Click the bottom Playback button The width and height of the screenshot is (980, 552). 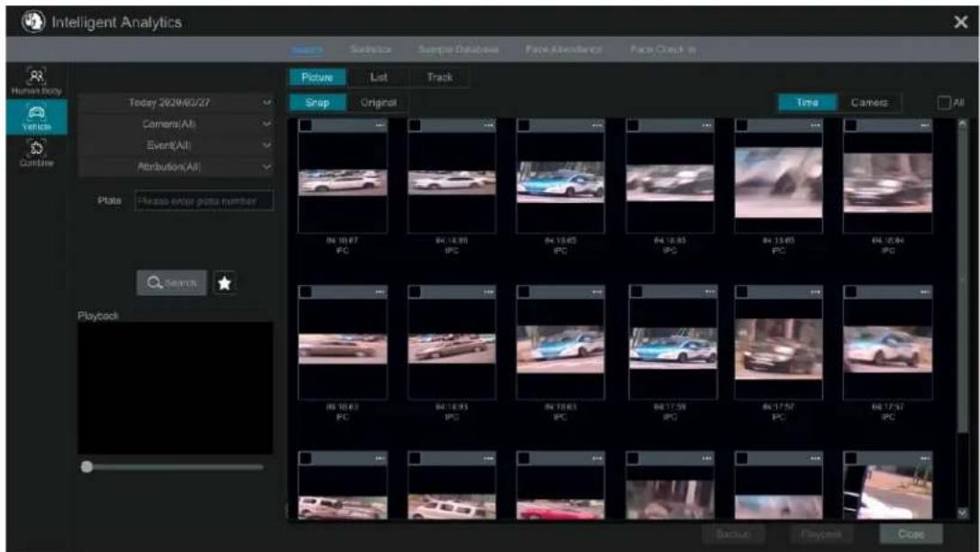click(x=821, y=535)
